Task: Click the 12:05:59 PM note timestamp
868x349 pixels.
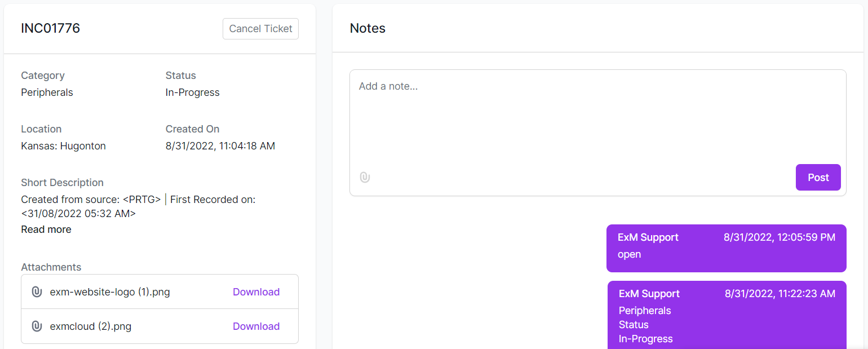Action: click(780, 237)
